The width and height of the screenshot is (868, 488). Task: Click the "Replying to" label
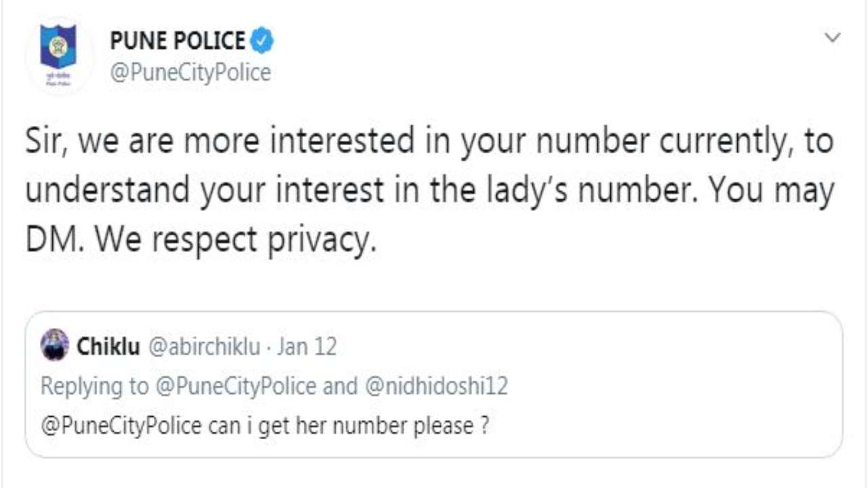(94, 386)
